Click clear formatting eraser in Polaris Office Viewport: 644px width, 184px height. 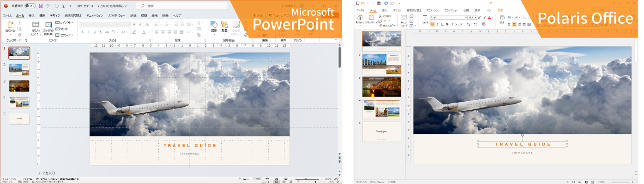coord(484,24)
